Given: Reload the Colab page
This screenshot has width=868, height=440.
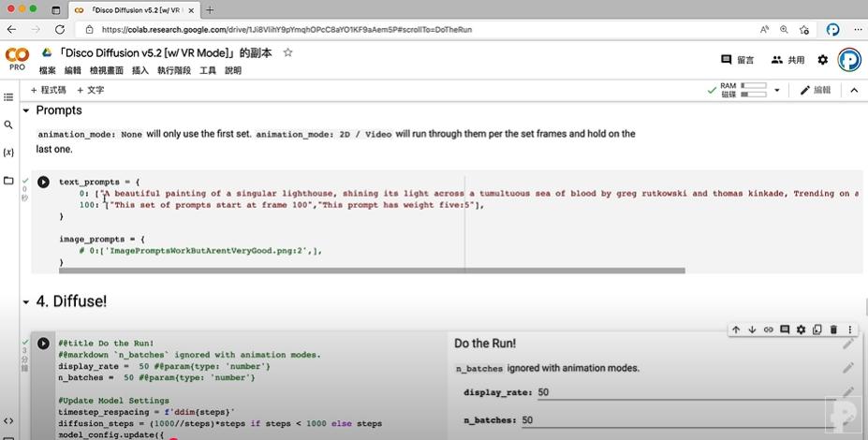Looking at the screenshot, I should pos(60,29).
